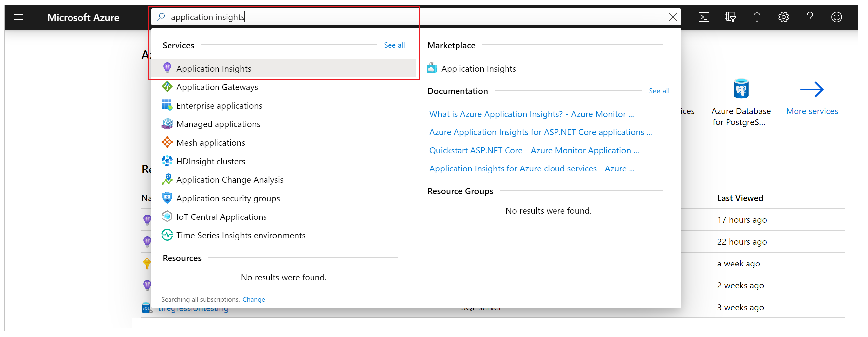Click the Application Change Analysis icon

coord(167,179)
